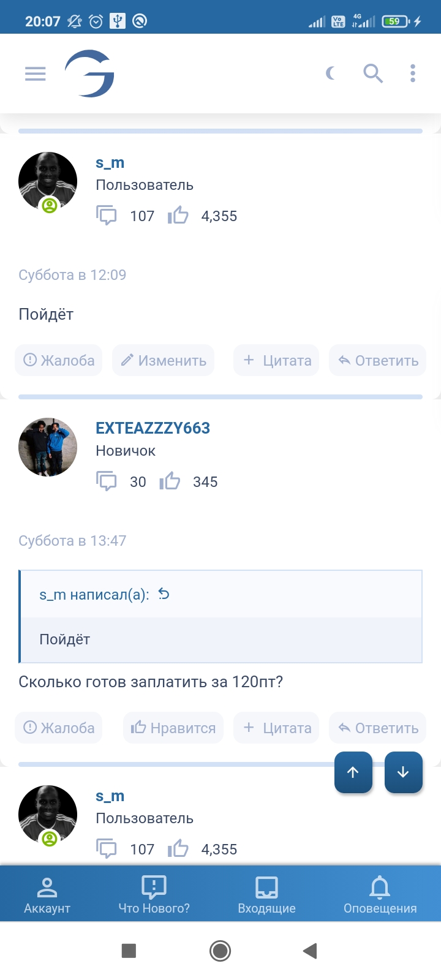Open the Входящие inbox tab
Viewport: 441px width, 980px height.
pos(266,894)
